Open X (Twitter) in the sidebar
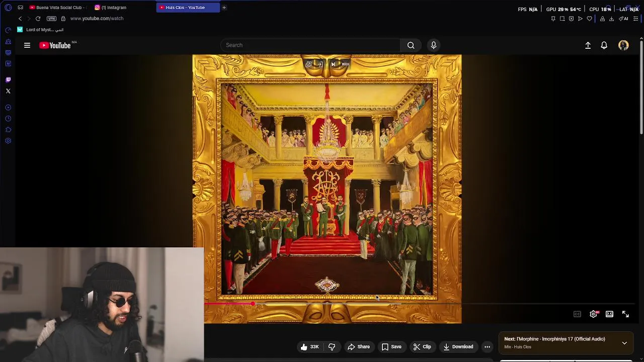644x362 pixels. click(8, 91)
